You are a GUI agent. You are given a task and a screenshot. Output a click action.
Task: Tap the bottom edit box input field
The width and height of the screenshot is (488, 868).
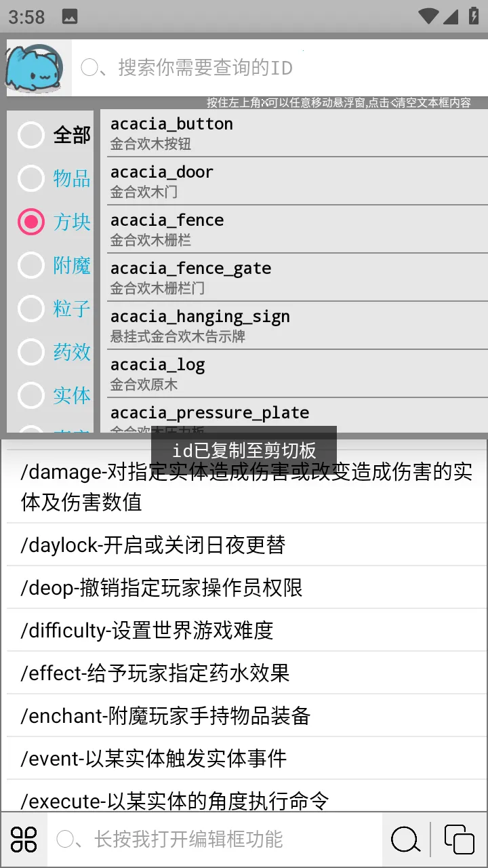(x=217, y=840)
